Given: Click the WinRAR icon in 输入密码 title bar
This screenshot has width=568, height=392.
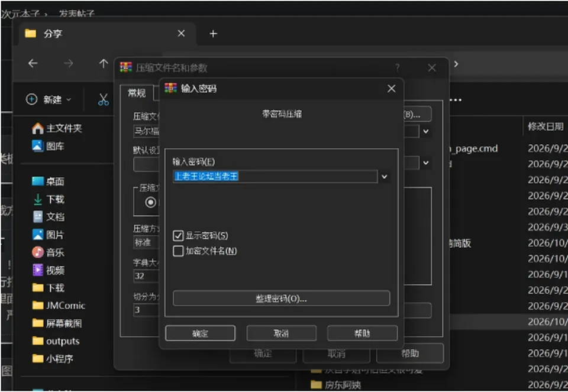Looking at the screenshot, I should click(170, 88).
